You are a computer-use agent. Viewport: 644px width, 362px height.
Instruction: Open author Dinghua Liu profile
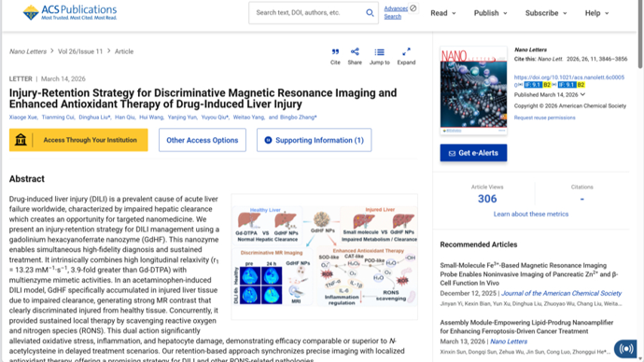tap(94, 117)
